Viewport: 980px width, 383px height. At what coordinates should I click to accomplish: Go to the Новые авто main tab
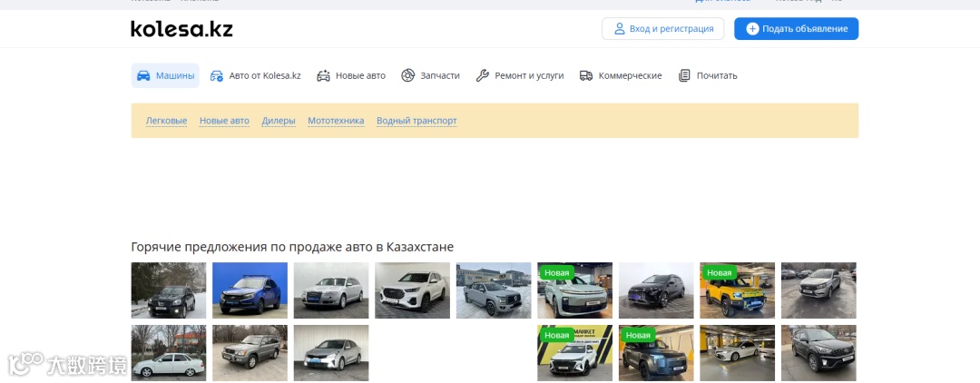[x=350, y=75]
